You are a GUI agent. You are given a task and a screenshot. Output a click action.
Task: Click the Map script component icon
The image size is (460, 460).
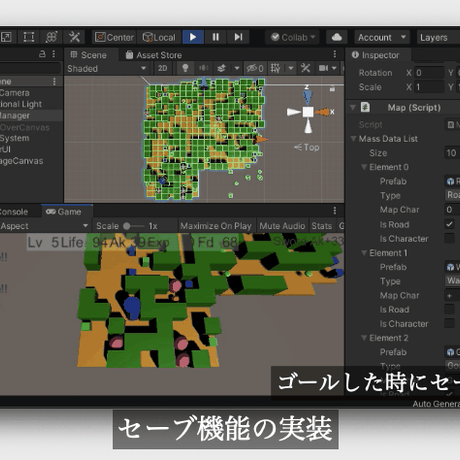366,107
